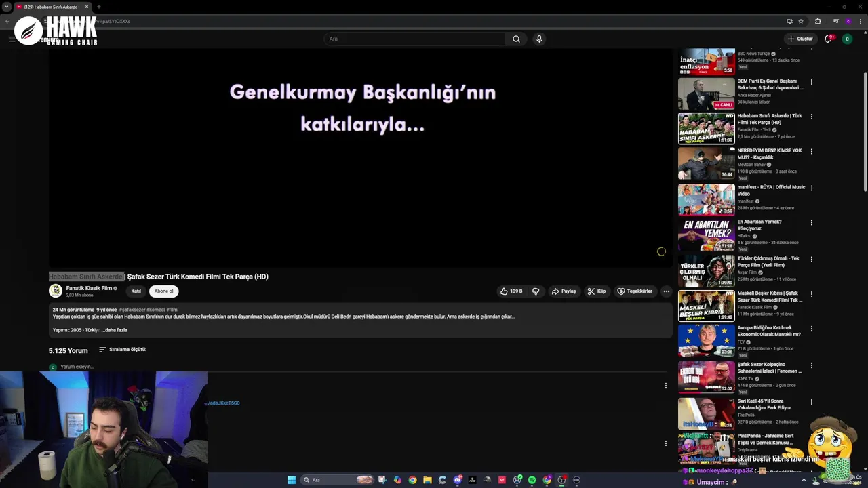Open OBS Studio taskbar icon

pos(561,480)
